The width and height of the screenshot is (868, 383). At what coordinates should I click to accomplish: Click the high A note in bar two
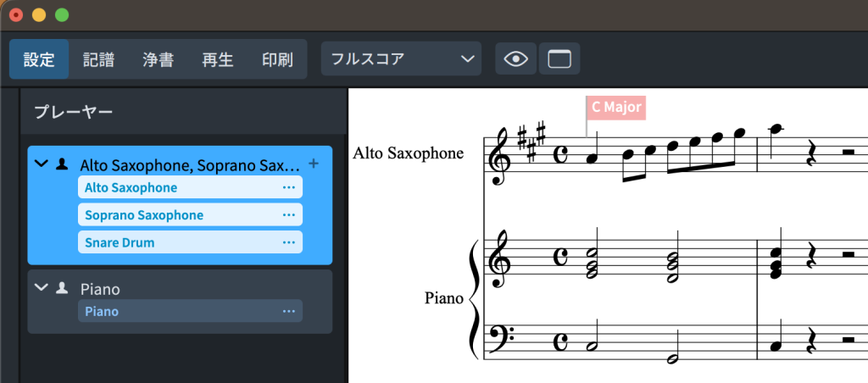coord(775,130)
